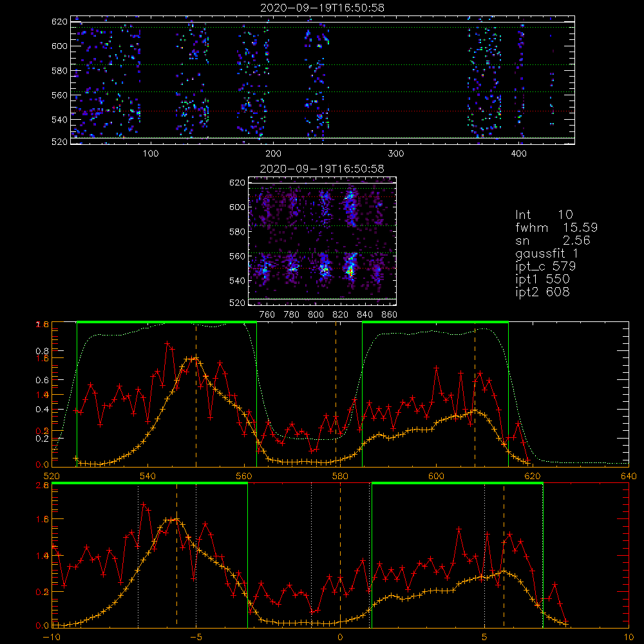
Task: Click the top plot title 2020-09-19T16:50:58
Action: click(x=323, y=8)
